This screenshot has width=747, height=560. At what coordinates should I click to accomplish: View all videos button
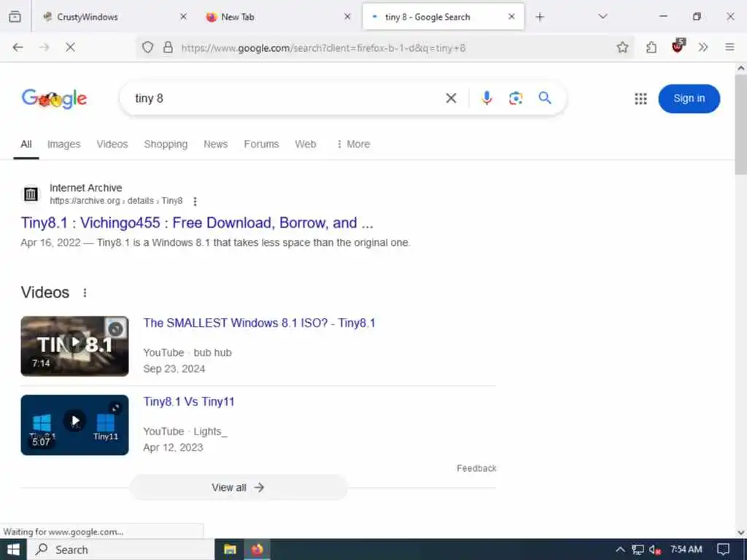tap(239, 487)
